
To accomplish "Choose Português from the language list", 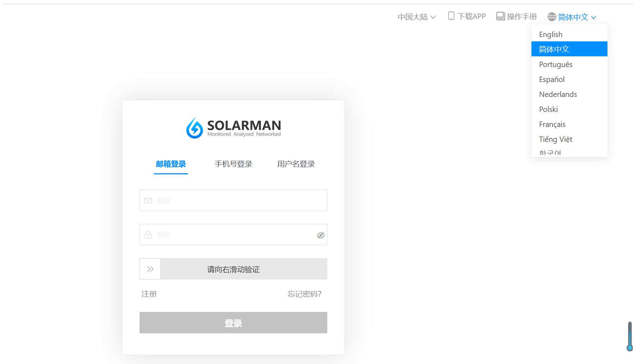I will tap(569, 64).
